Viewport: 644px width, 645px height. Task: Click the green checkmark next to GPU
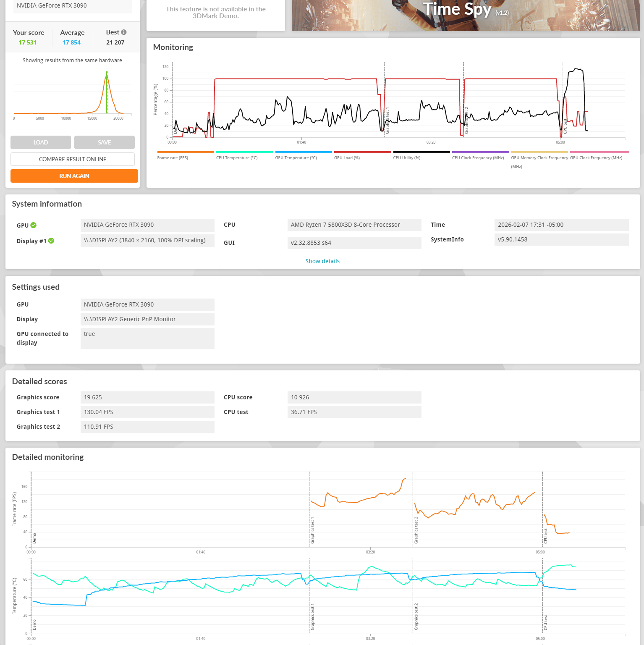point(34,225)
